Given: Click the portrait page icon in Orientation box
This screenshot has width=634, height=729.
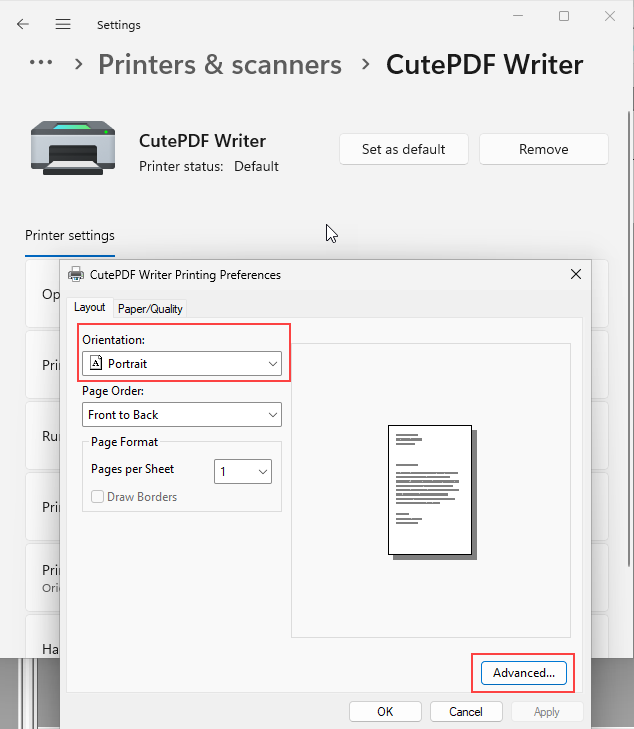Looking at the screenshot, I should pos(96,363).
